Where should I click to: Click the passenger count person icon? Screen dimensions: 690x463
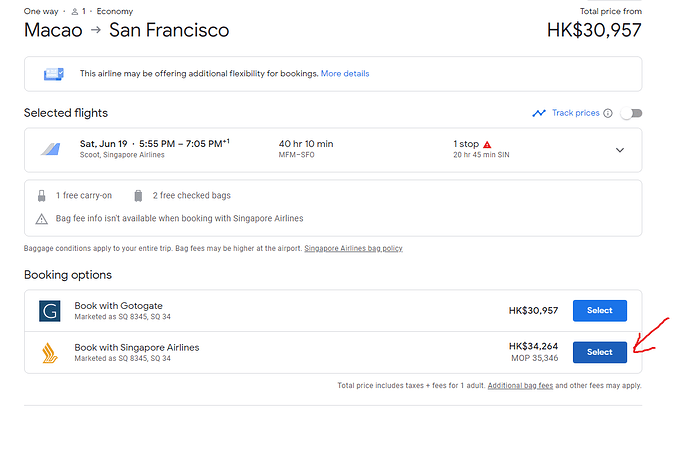pos(74,11)
